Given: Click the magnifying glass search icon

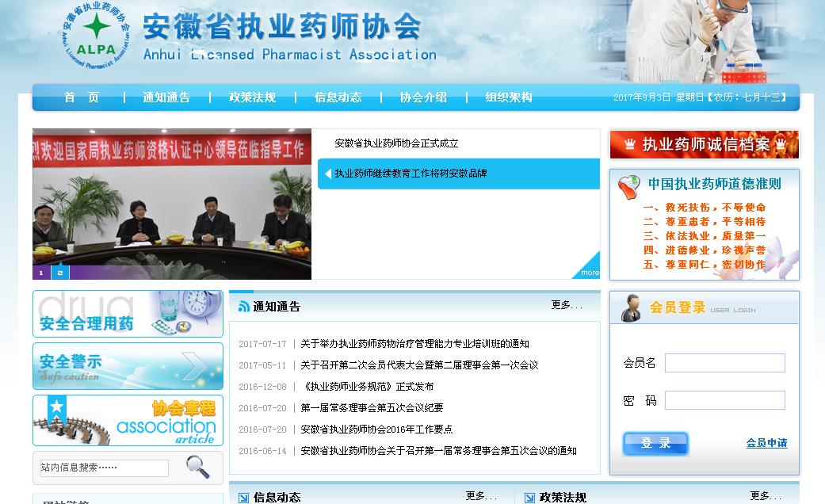Looking at the screenshot, I should (197, 468).
